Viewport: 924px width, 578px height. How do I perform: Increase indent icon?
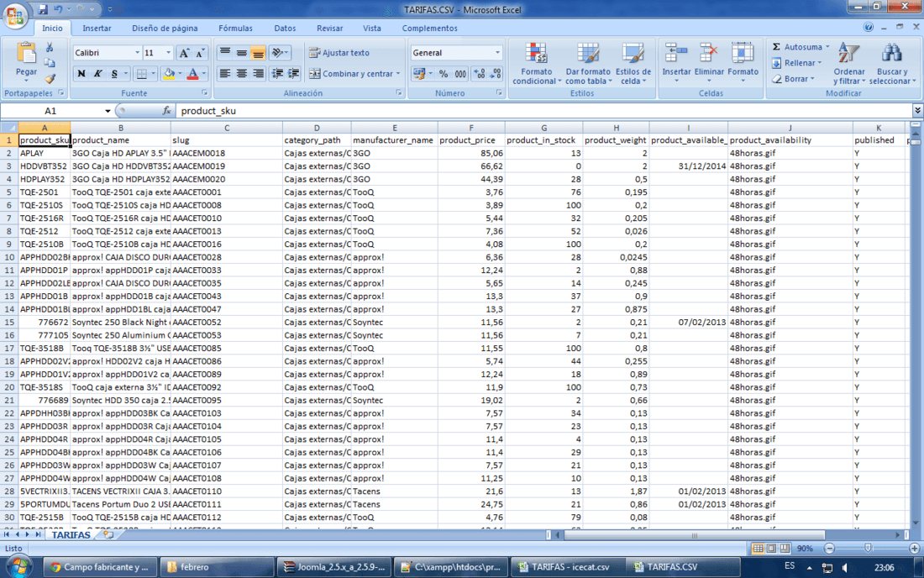(293, 74)
